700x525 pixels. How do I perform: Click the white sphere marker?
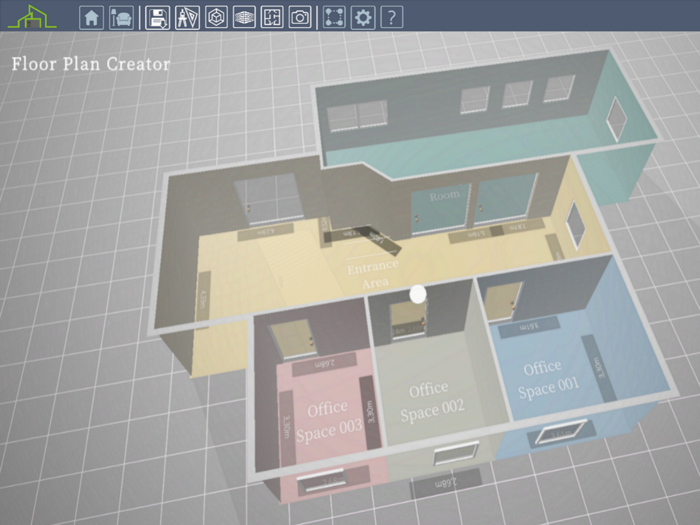[418, 294]
